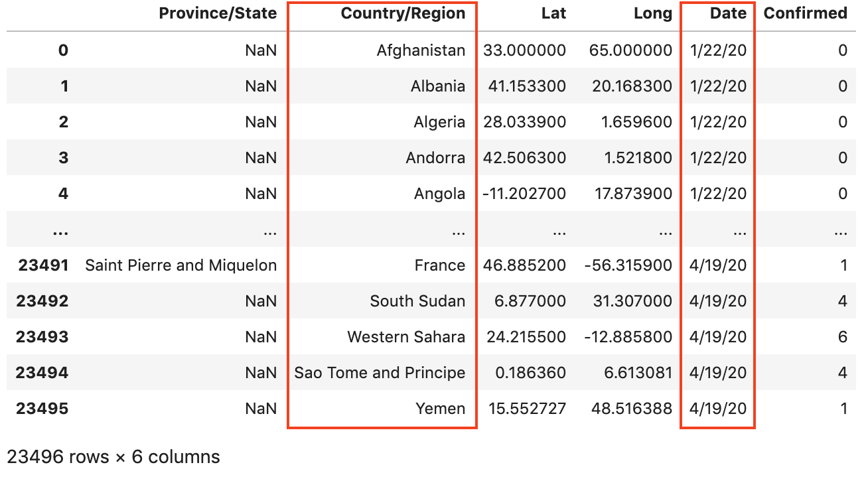Select the Western Sahara cell

point(406,337)
